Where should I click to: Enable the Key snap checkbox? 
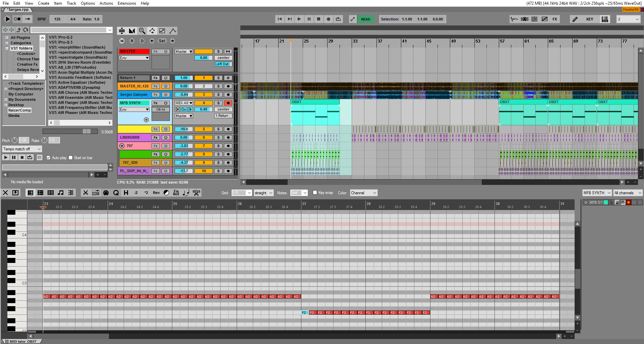click(x=315, y=193)
